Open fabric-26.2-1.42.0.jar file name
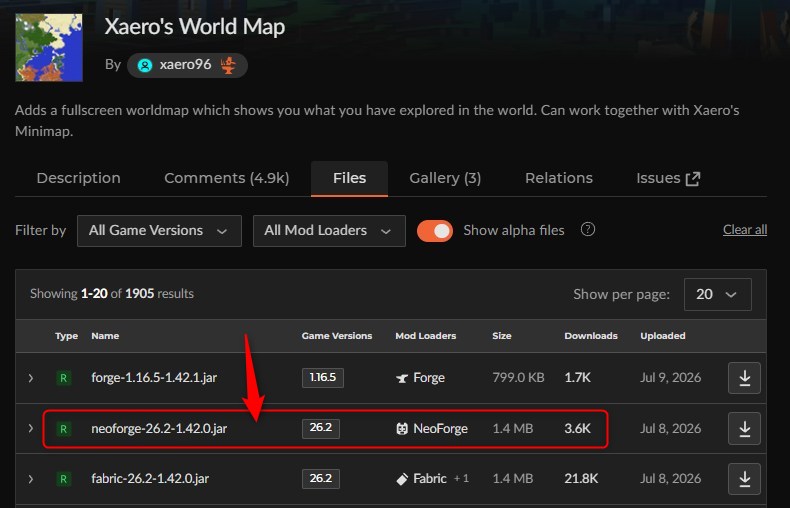The image size is (790, 508). [x=150, y=479]
